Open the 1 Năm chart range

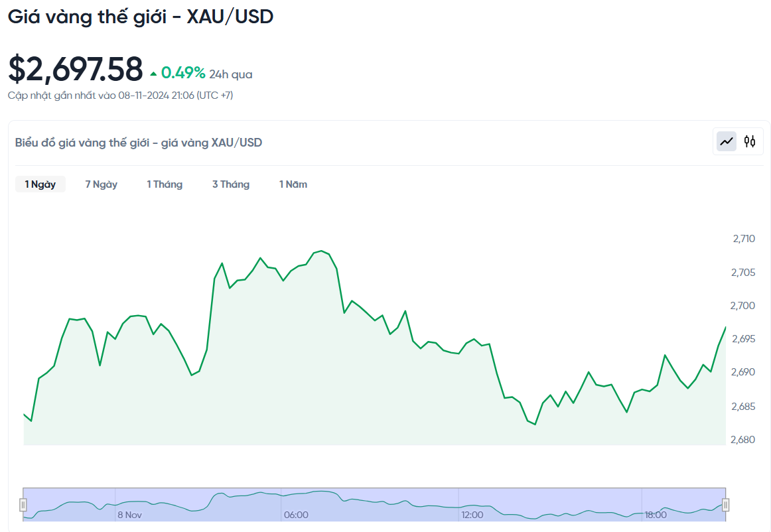(x=293, y=184)
